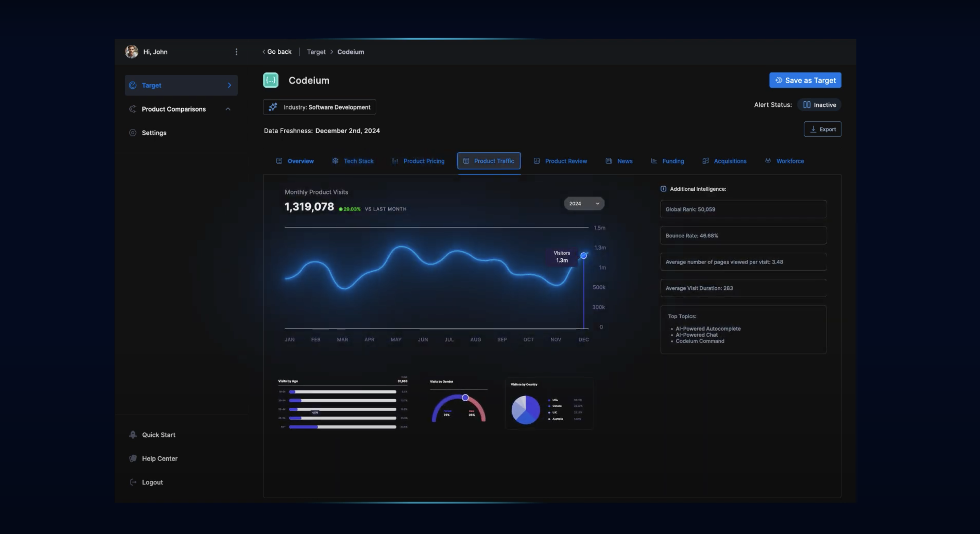The height and width of the screenshot is (534, 980).
Task: Click the Product Pricing tab icon
Action: 395,160
